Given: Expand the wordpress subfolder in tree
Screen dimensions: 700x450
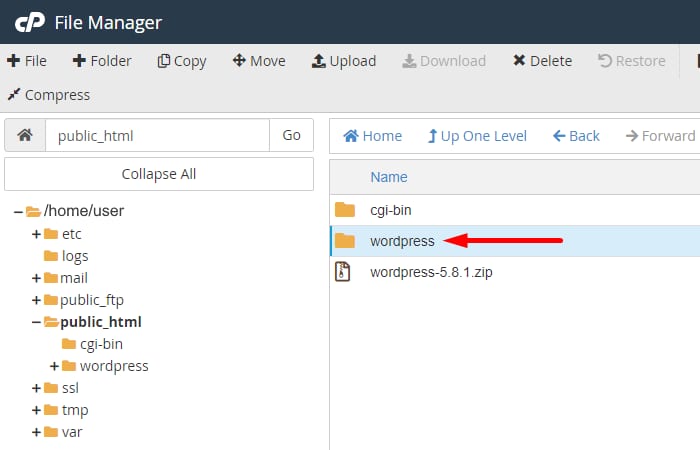Looking at the screenshot, I should (55, 366).
